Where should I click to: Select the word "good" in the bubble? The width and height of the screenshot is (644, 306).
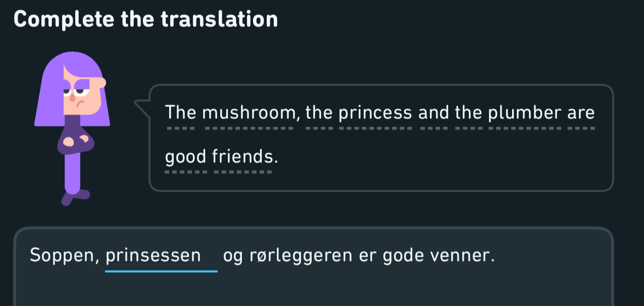tap(186, 158)
